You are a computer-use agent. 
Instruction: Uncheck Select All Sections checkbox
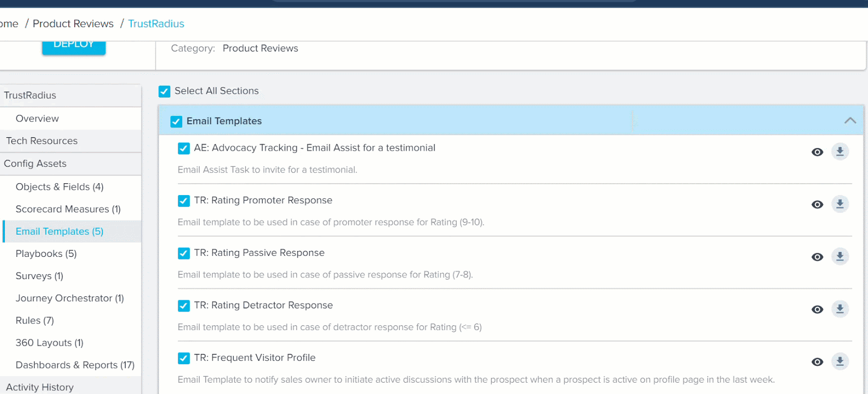(x=164, y=92)
